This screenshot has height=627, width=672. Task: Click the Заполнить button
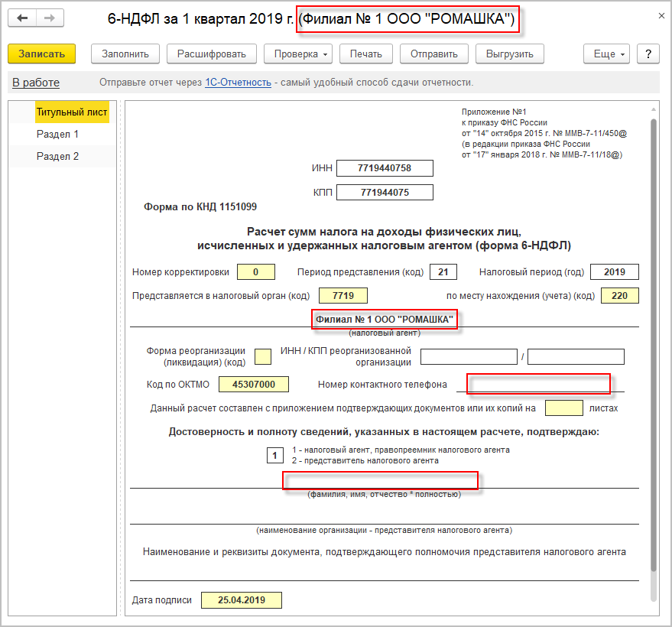pos(125,54)
